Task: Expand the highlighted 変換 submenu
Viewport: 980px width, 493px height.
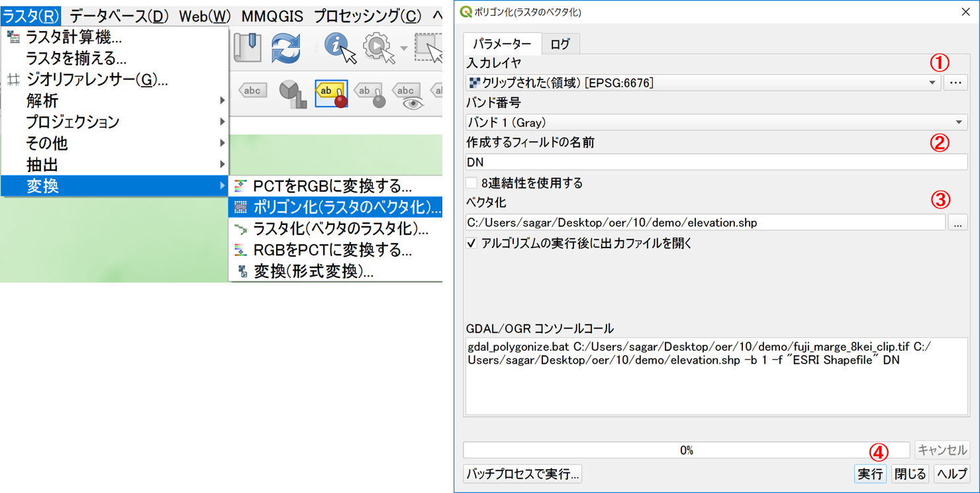Action: [x=115, y=186]
